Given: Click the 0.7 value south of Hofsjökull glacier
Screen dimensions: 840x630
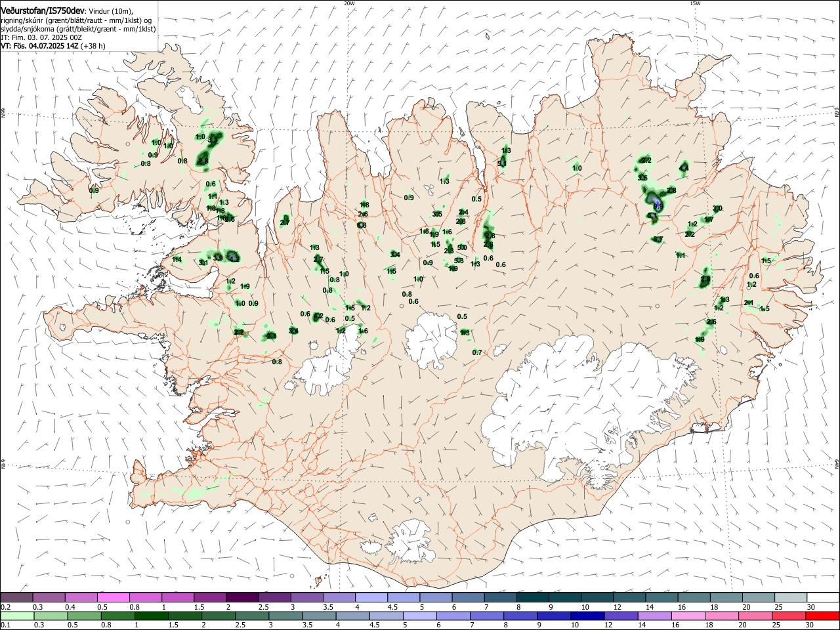Looking at the screenshot, I should [x=477, y=353].
